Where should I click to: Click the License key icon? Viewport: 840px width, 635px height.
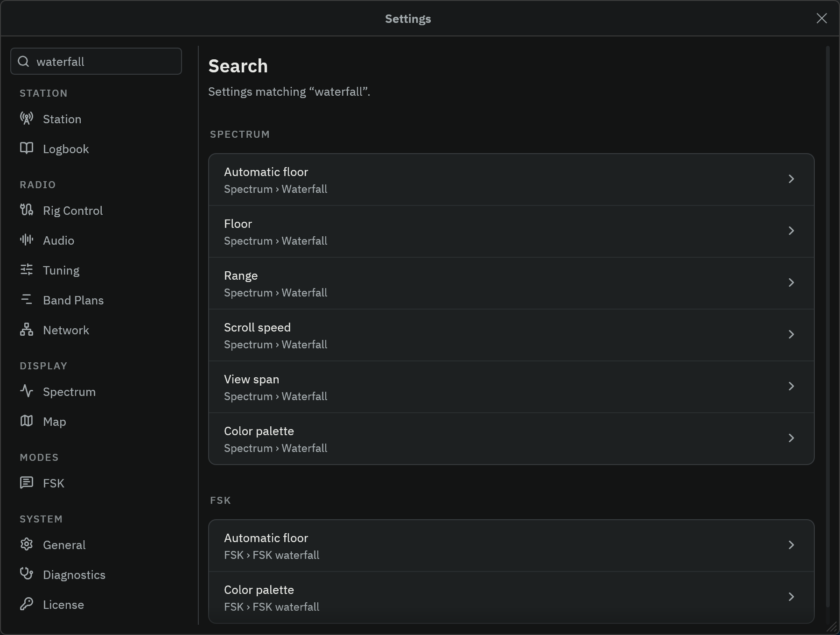[x=27, y=604]
